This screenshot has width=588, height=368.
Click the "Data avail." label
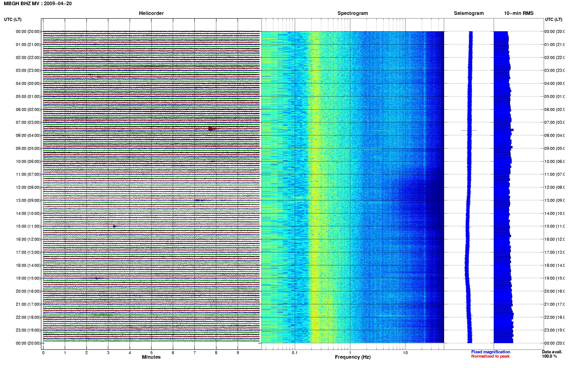pyautogui.click(x=552, y=352)
